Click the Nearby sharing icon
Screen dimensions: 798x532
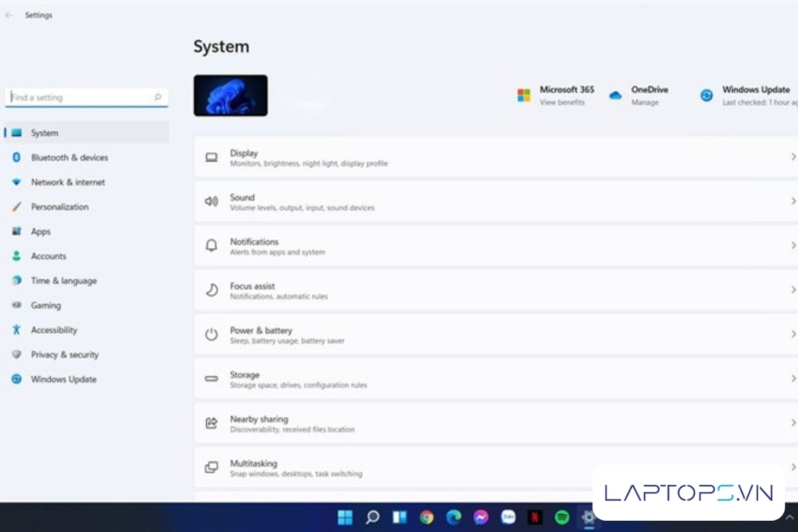211,423
